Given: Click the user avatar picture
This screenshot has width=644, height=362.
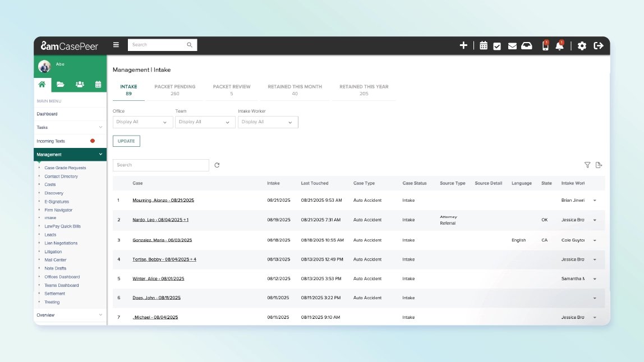Looking at the screenshot, I should click(x=44, y=66).
